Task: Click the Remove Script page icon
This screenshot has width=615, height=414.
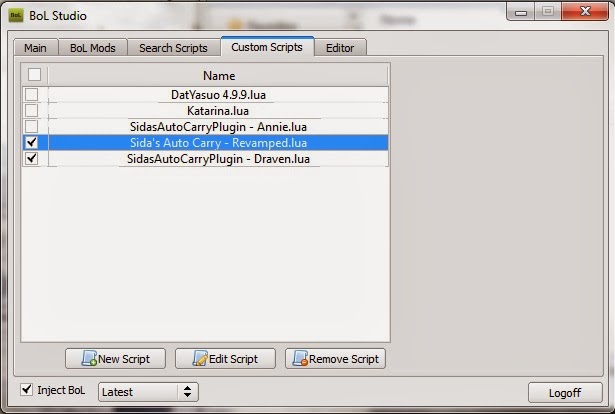Action: click(300, 358)
